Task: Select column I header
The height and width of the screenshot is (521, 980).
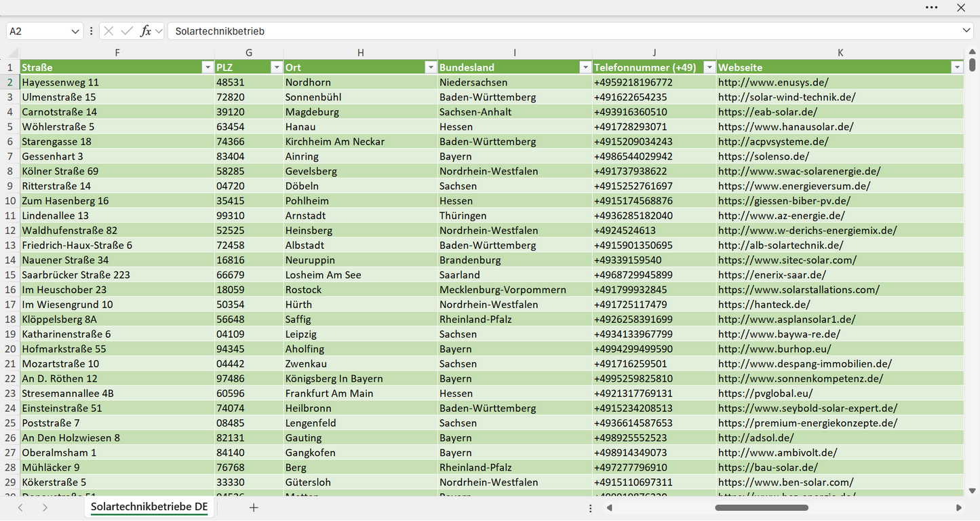Action: tap(515, 53)
